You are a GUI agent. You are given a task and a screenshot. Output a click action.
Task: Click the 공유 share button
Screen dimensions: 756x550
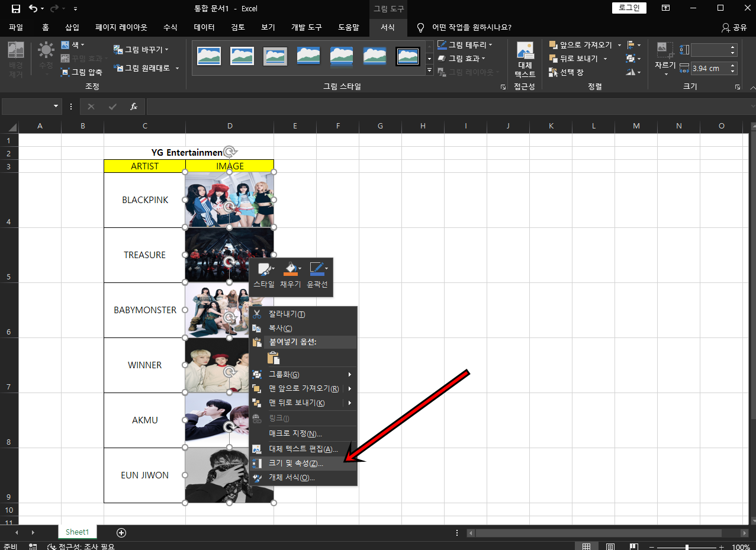[734, 27]
